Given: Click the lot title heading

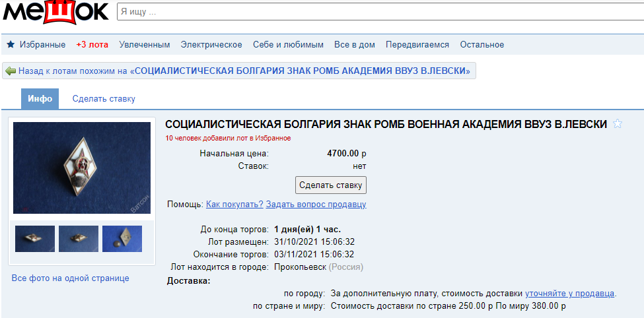Looking at the screenshot, I should pyautogui.click(x=386, y=124).
